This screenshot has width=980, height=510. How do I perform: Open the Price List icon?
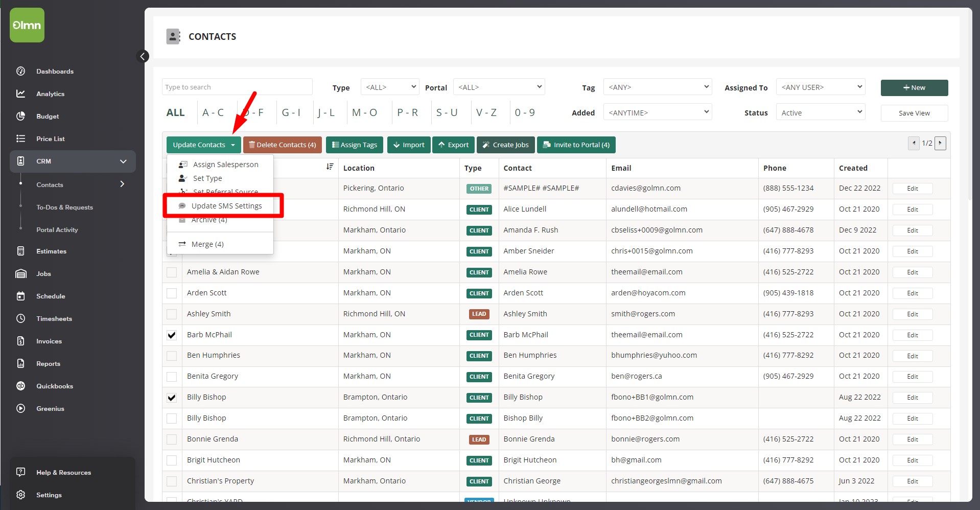20,138
